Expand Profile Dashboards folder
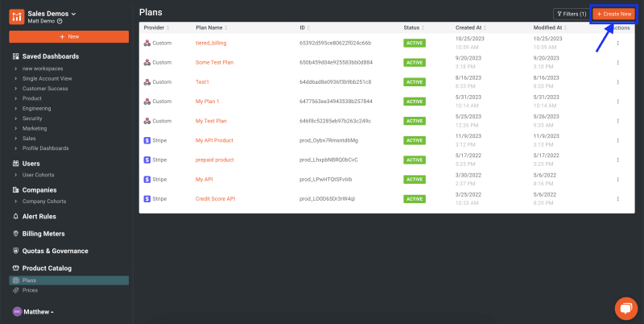 [46, 148]
